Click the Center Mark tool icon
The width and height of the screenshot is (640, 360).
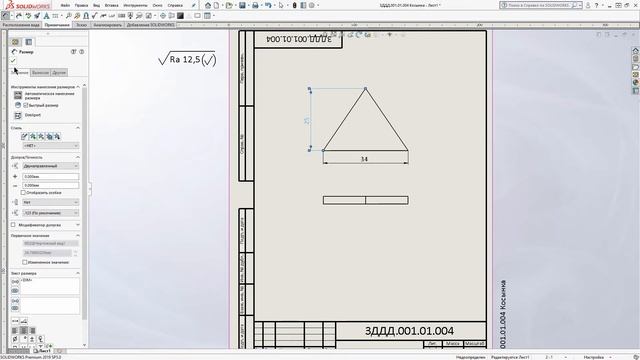coord(163,16)
